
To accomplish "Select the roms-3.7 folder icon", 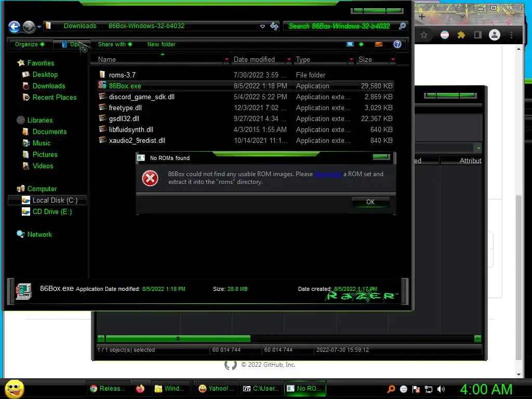I will pos(102,74).
